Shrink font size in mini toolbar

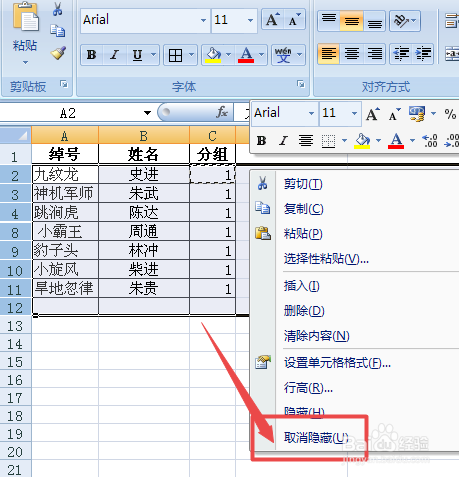395,114
